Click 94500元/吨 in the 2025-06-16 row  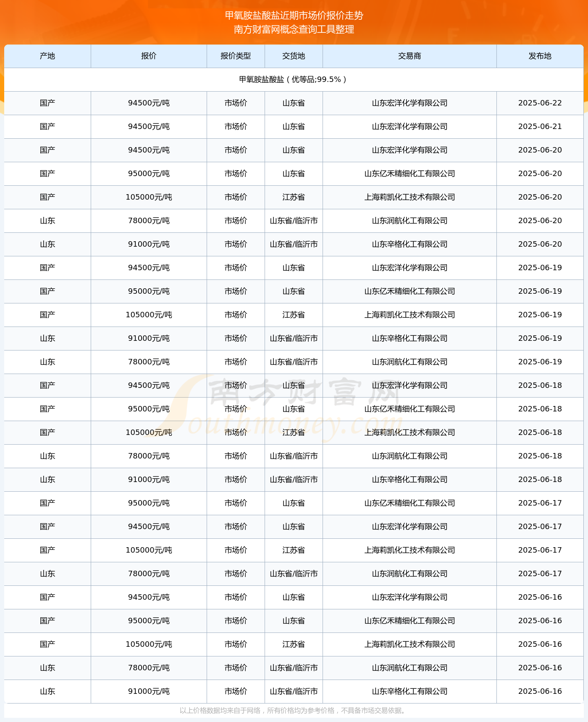click(x=149, y=597)
